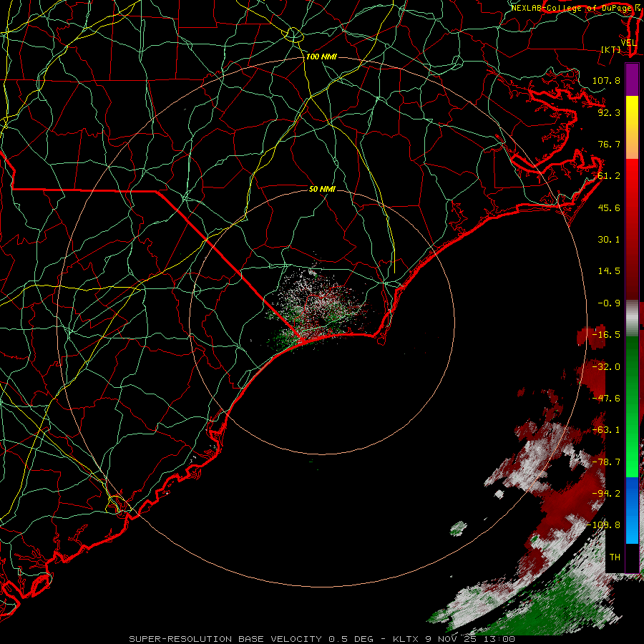Image resolution: width=644 pixels, height=644 pixels.
Task: Select the -109.8 legend value
Action: coord(604,525)
